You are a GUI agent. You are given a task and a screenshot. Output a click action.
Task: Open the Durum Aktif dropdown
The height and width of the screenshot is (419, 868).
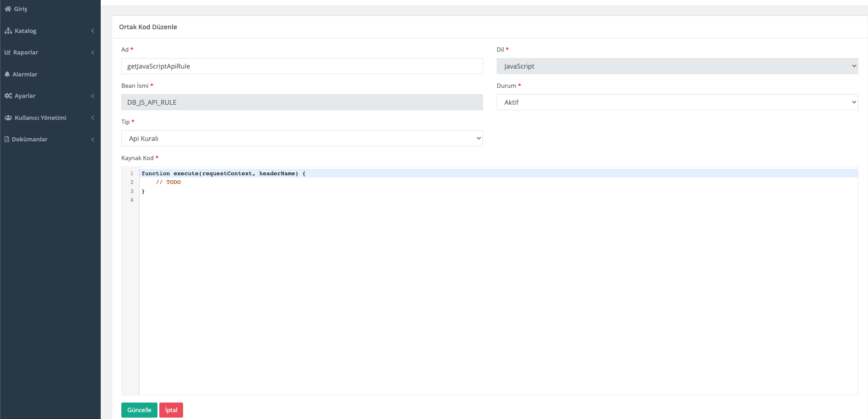677,102
